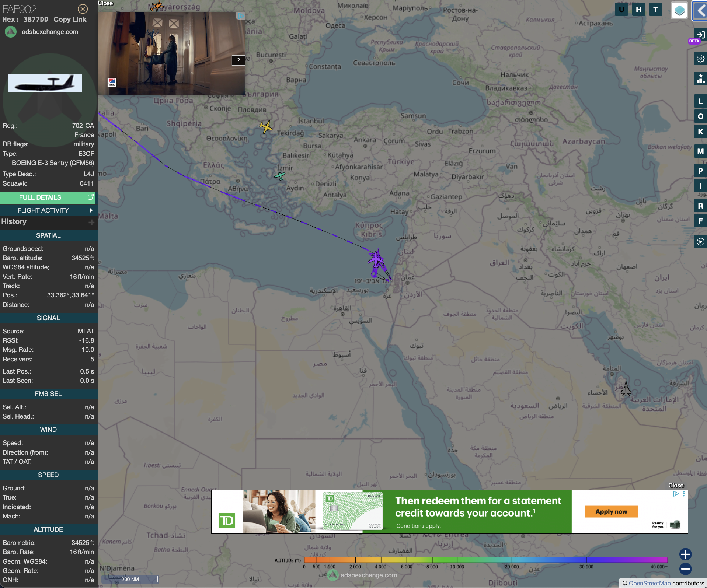The image size is (707, 588).
Task: Select the orange aircraft at map top
Action: tap(157, 6)
